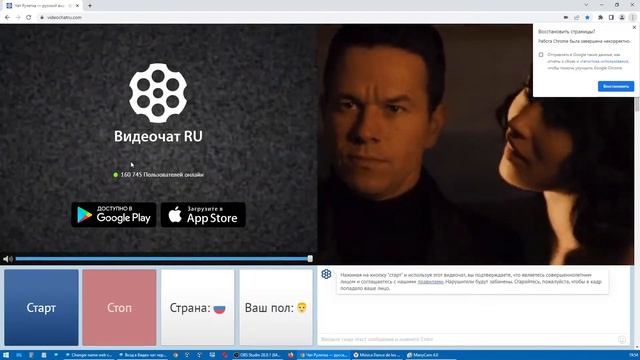Go back in browser history
This screenshot has height=360, width=640.
[x=7, y=17]
